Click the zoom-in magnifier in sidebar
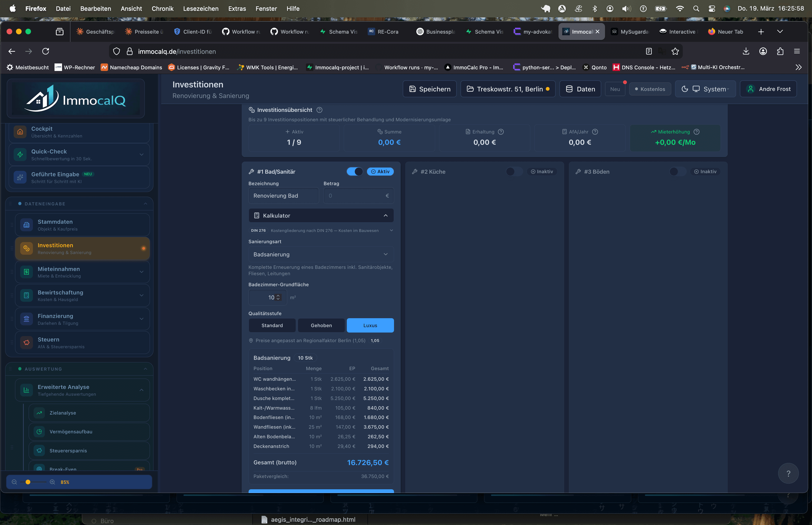This screenshot has height=525, width=812. (52, 482)
